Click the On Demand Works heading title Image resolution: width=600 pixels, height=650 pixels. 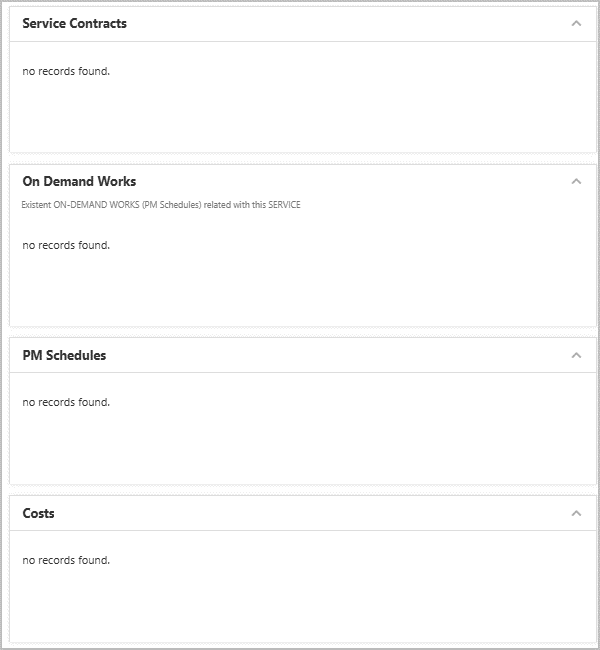[79, 182]
